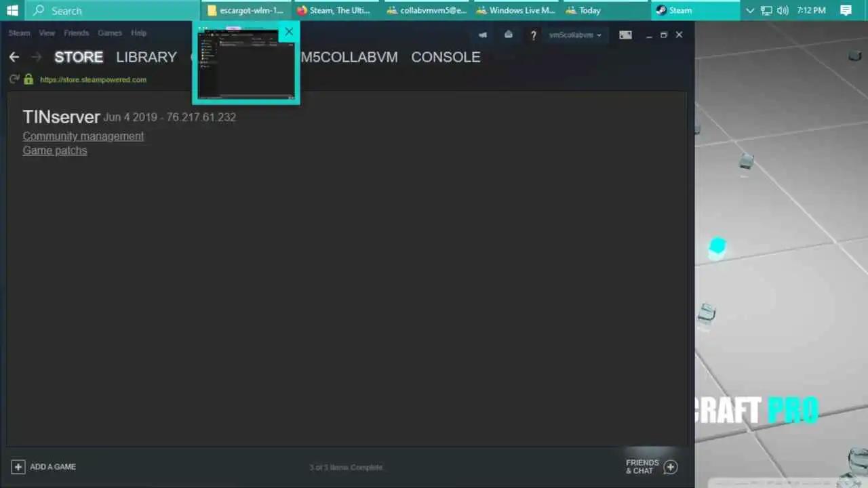Open the View menu
Viewport: 868px width, 488px height.
(x=47, y=33)
